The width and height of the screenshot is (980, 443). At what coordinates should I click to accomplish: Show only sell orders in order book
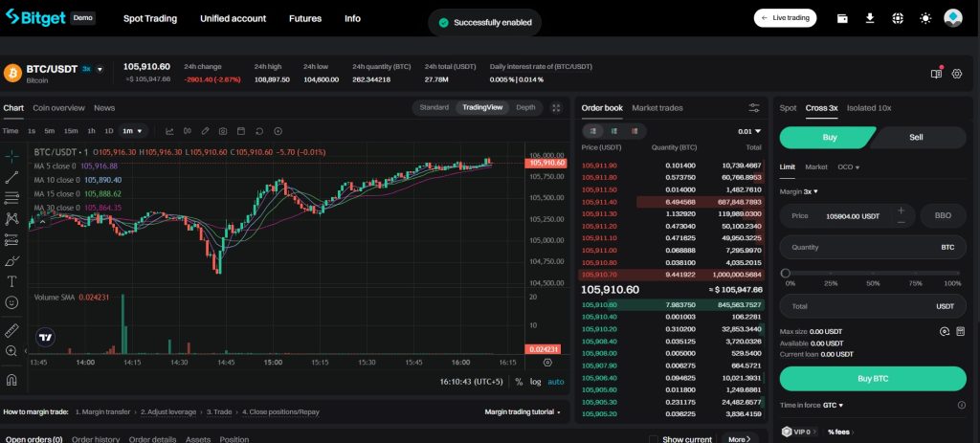pyautogui.click(x=635, y=131)
